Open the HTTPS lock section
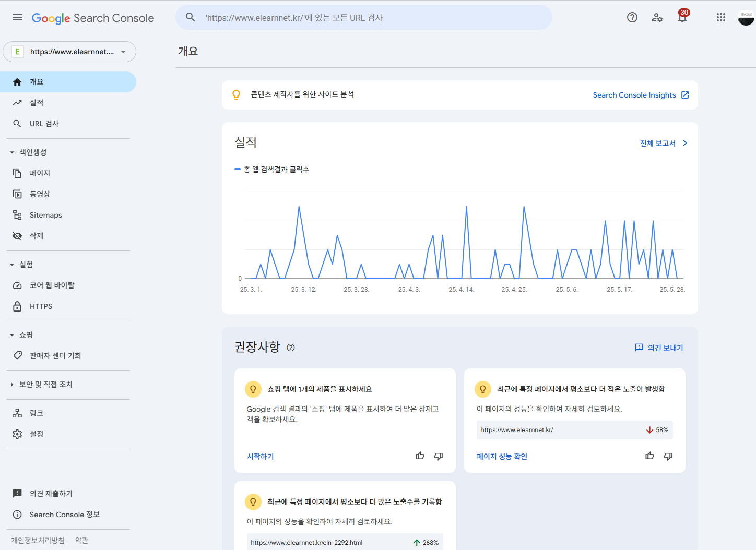Viewport: 756px width, 550px height. point(41,306)
